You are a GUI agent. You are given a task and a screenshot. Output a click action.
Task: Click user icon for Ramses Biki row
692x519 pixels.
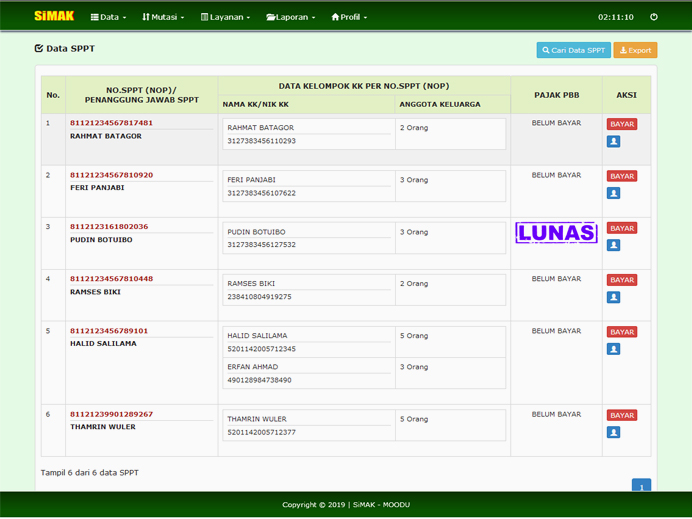coord(614,298)
